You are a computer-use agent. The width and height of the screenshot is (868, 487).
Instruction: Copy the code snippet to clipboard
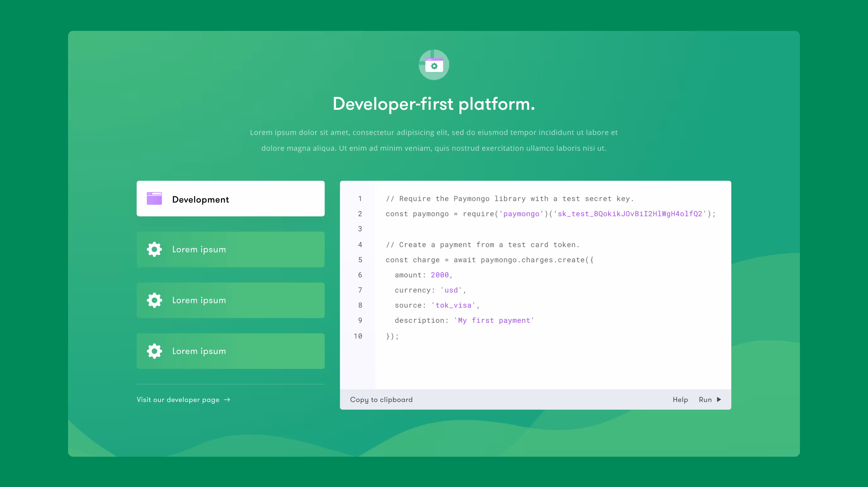(x=381, y=399)
